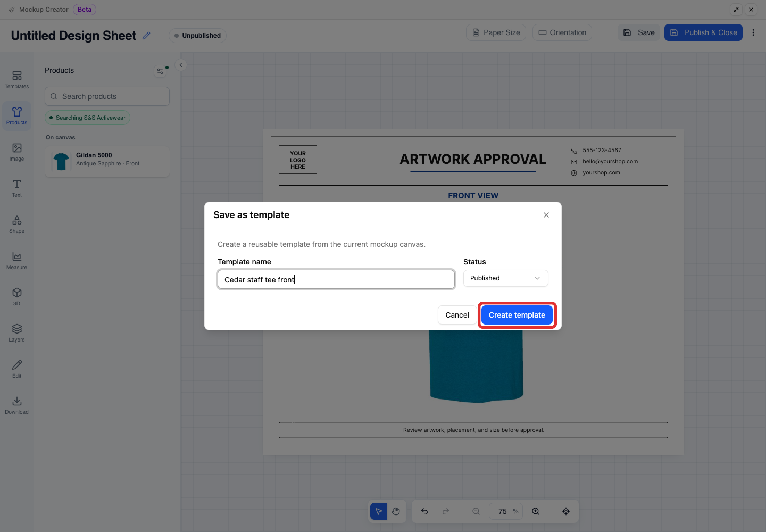Open the Paper Size menu

(496, 32)
